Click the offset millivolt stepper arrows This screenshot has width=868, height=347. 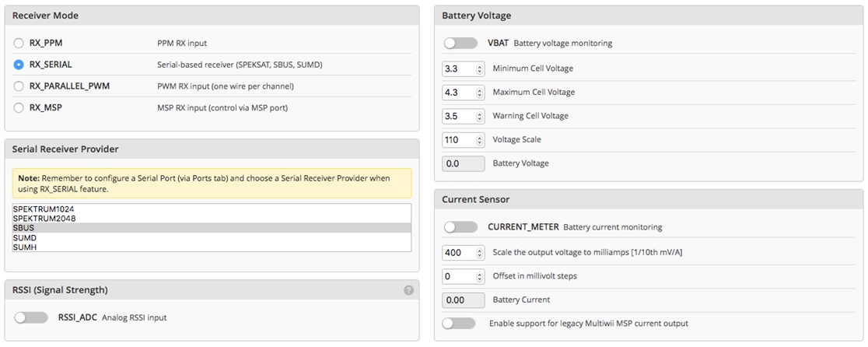click(x=479, y=276)
